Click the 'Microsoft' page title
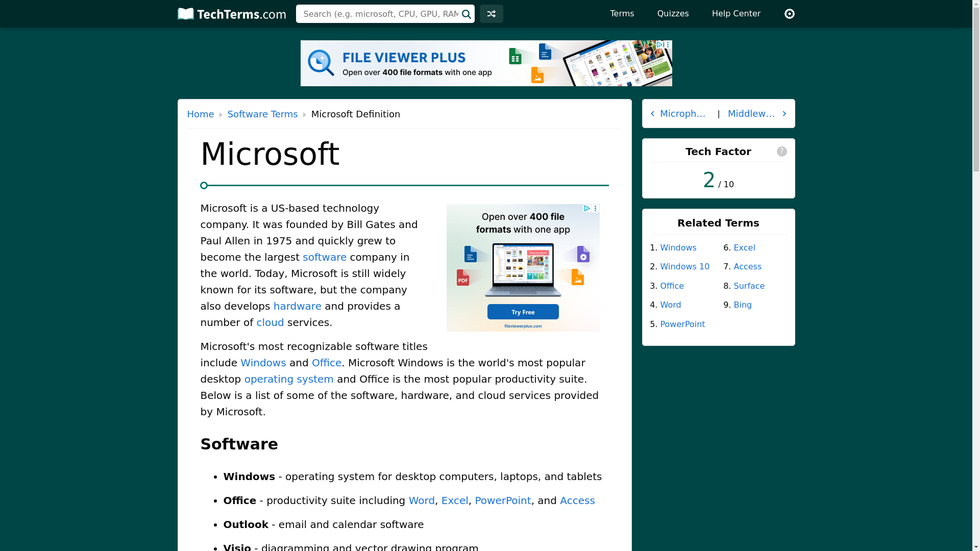This screenshot has height=551, width=980. click(x=270, y=154)
